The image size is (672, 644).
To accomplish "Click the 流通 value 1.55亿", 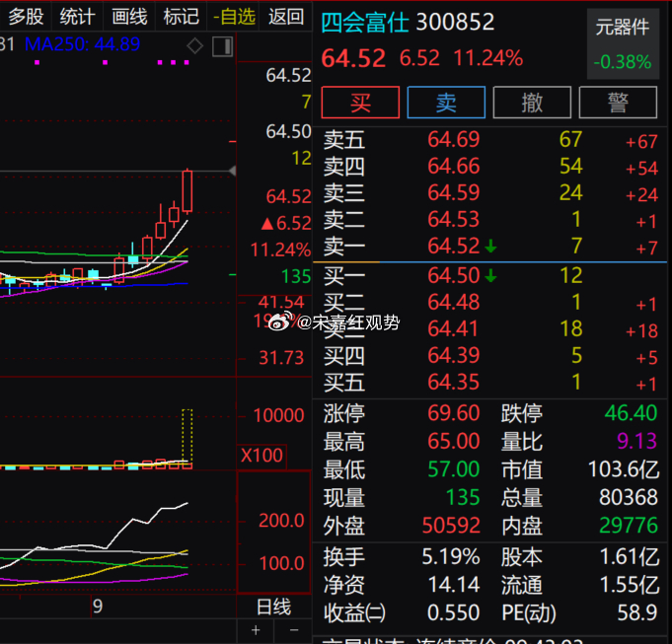I will coord(630,585).
